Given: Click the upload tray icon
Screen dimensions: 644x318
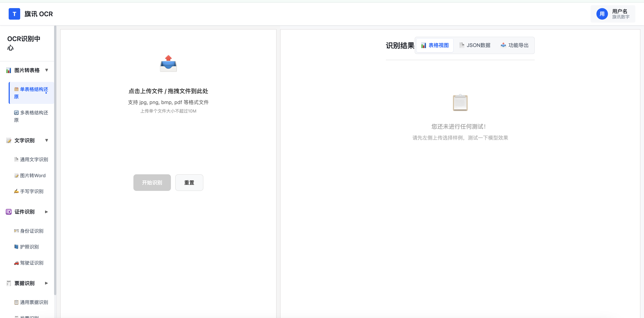Looking at the screenshot, I should (168, 64).
